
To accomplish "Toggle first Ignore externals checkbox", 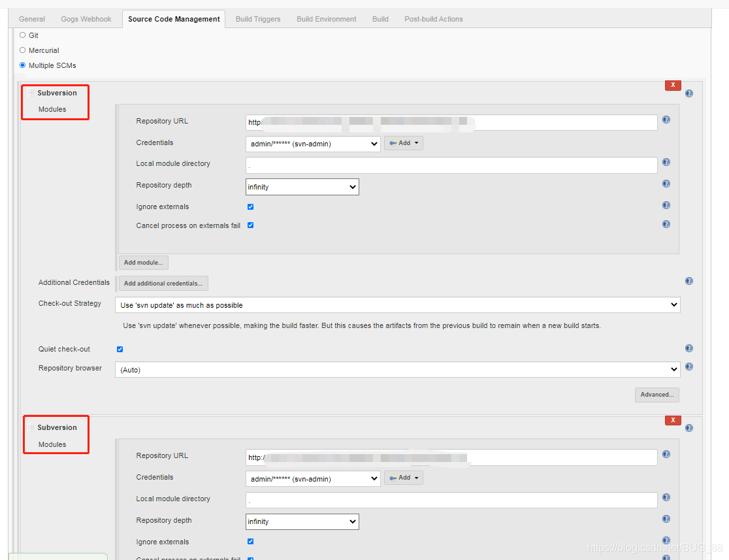I will 251,207.
